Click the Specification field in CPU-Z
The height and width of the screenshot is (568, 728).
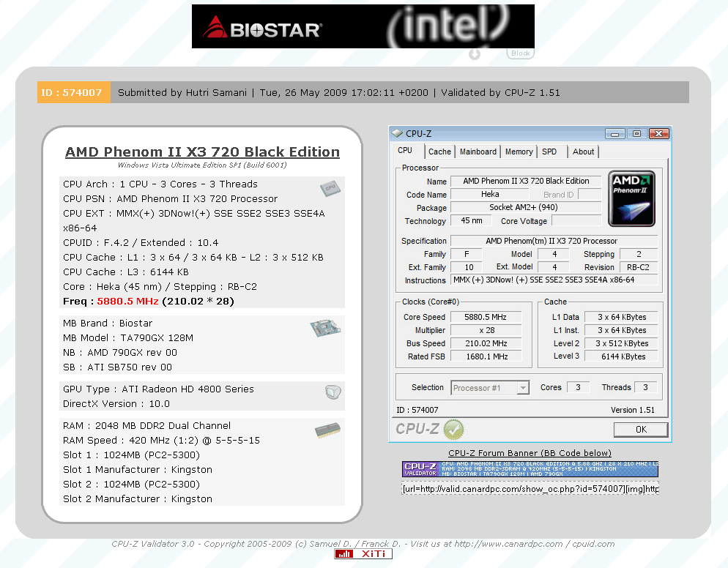[x=554, y=241]
